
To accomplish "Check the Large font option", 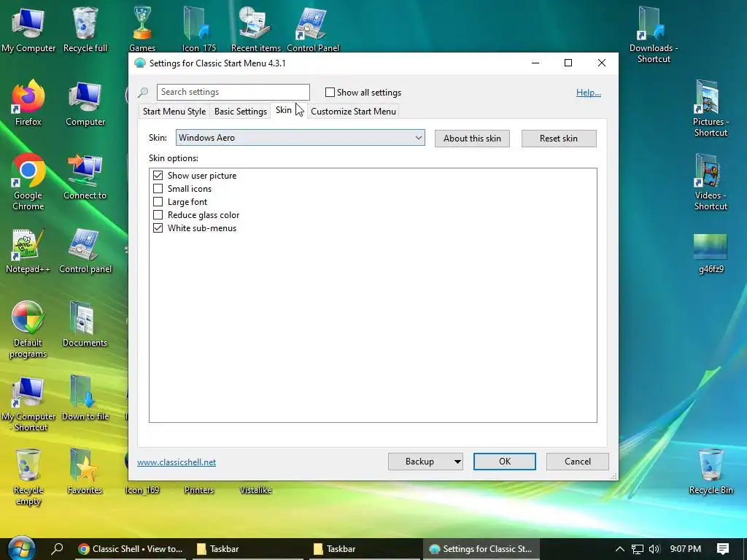I will pyautogui.click(x=158, y=202).
